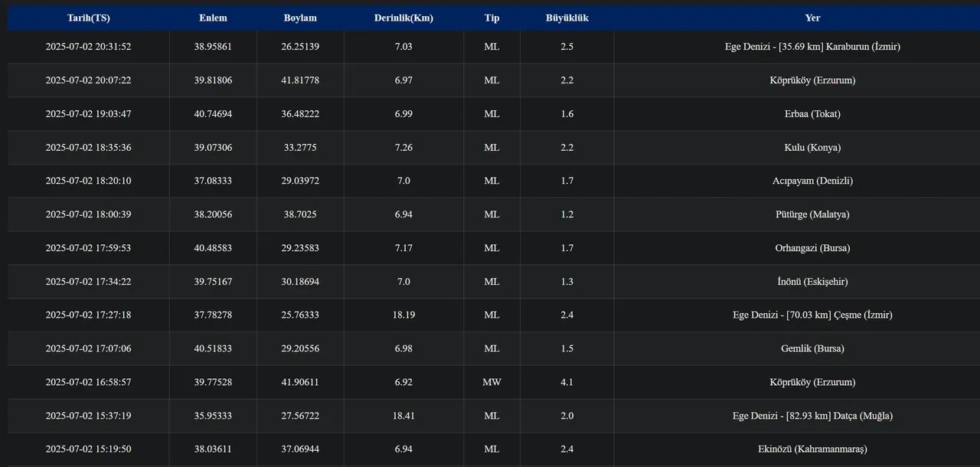The image size is (980, 467).
Task: Click the Erbaa (Tokat) location
Action: tap(812, 114)
